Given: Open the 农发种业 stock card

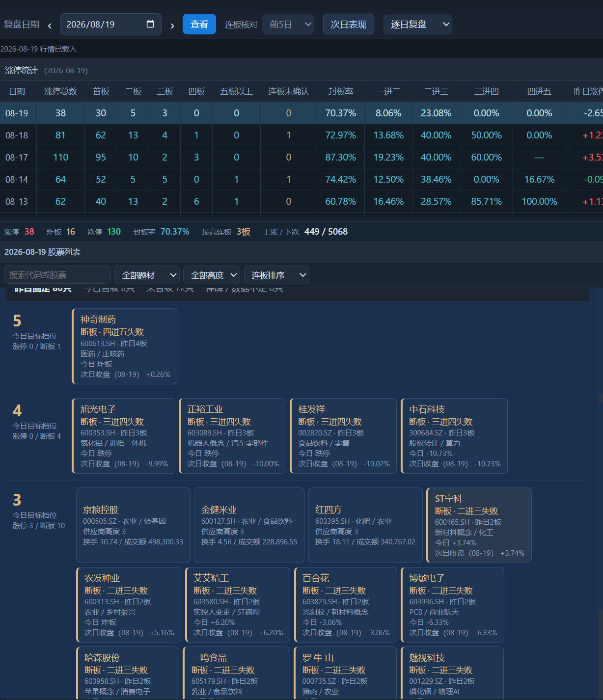Looking at the screenshot, I should coord(129,605).
